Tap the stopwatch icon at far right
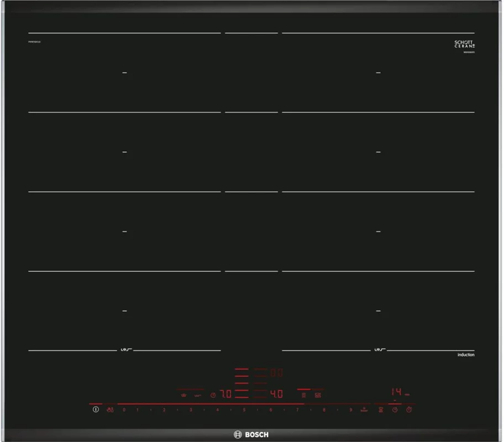This screenshot has height=442, width=504. [x=410, y=410]
